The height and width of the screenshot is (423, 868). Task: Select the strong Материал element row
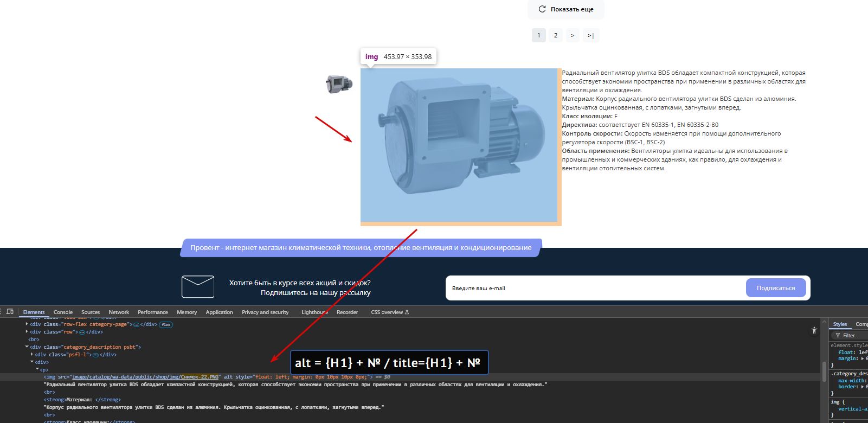81,400
